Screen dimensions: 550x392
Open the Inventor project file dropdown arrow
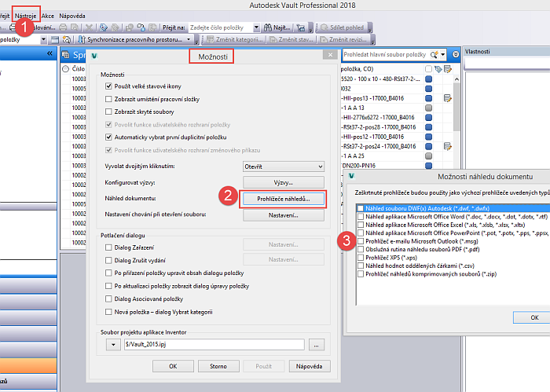click(x=113, y=345)
